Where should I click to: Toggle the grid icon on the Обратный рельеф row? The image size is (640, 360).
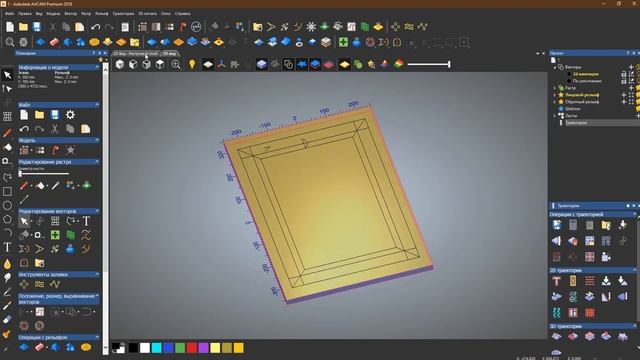[631, 102]
